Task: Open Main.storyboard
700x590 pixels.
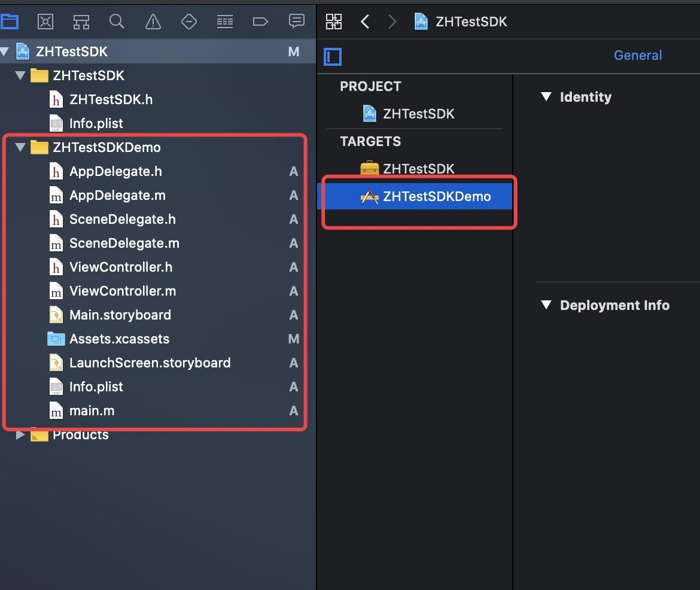Action: pos(120,315)
